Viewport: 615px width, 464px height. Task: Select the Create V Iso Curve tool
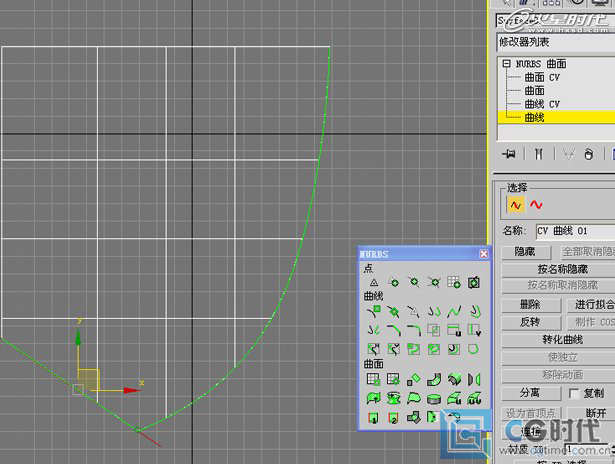tap(474, 330)
